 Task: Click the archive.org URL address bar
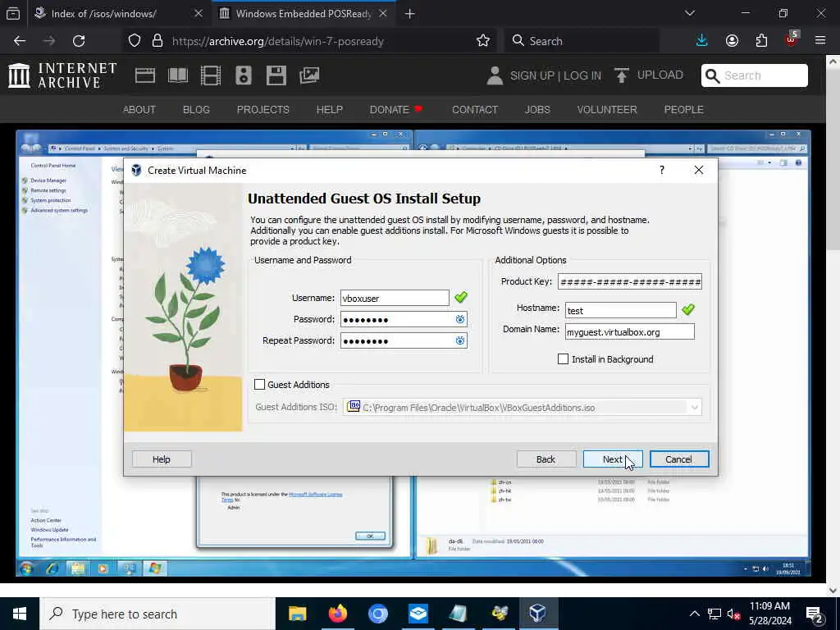(308, 41)
